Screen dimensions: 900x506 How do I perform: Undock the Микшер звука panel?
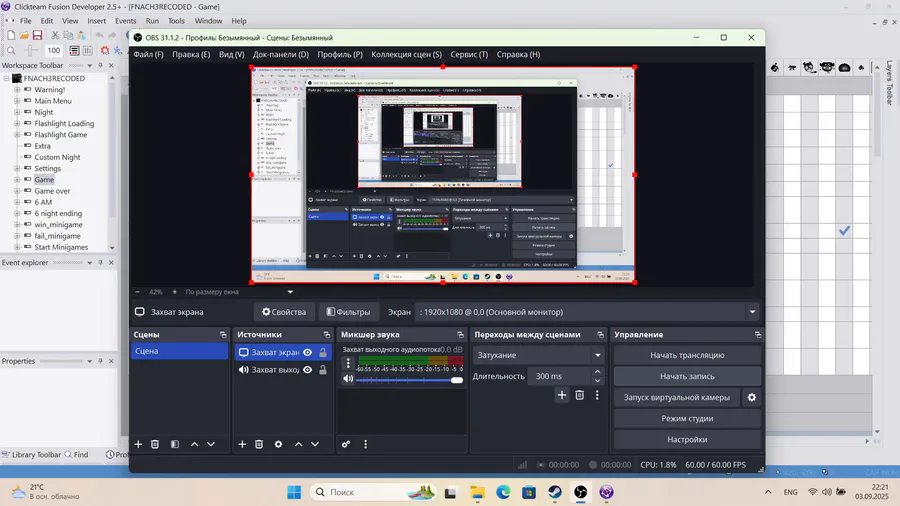460,334
